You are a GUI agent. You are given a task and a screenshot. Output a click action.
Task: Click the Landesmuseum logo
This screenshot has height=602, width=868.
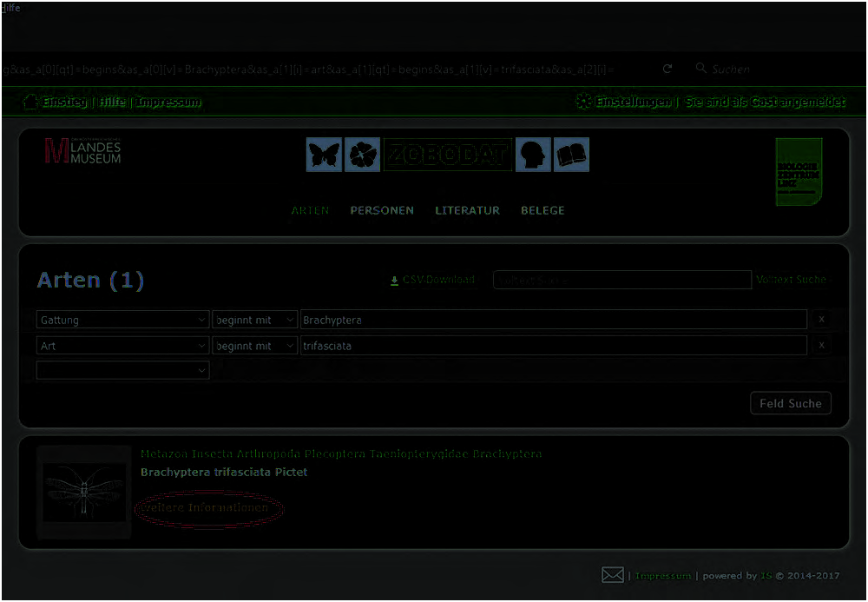[83, 151]
